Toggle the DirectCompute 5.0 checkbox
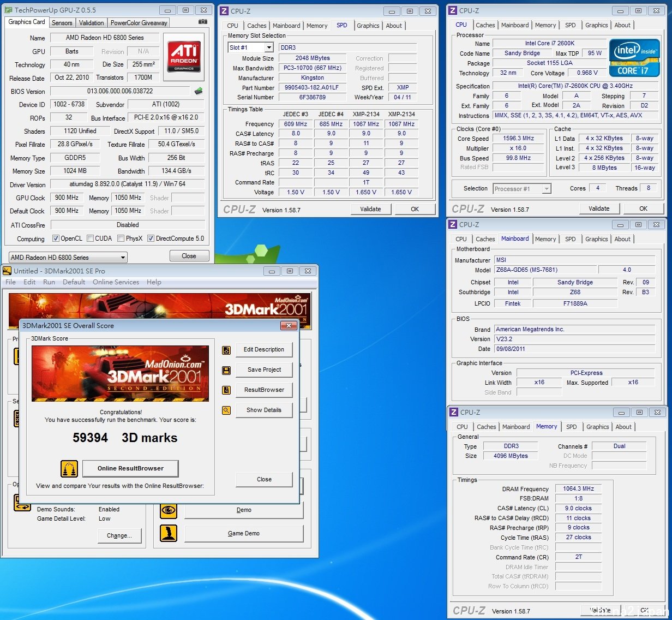The width and height of the screenshot is (672, 620). (151, 239)
